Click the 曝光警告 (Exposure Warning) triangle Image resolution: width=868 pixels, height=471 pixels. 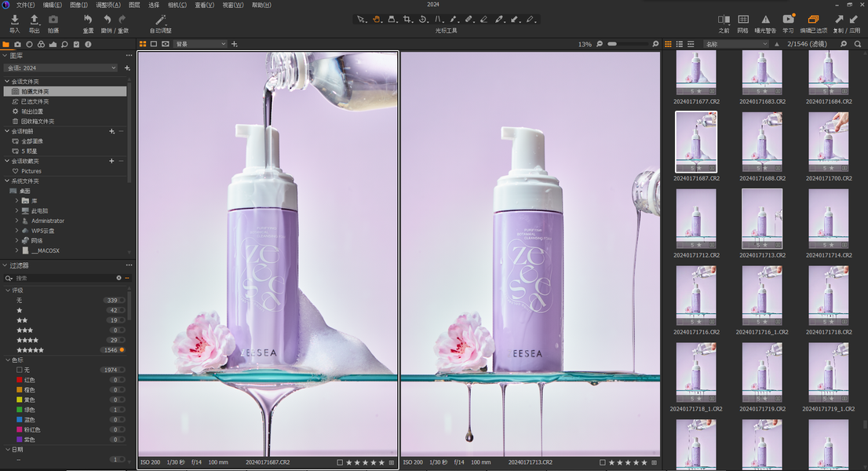pos(766,20)
